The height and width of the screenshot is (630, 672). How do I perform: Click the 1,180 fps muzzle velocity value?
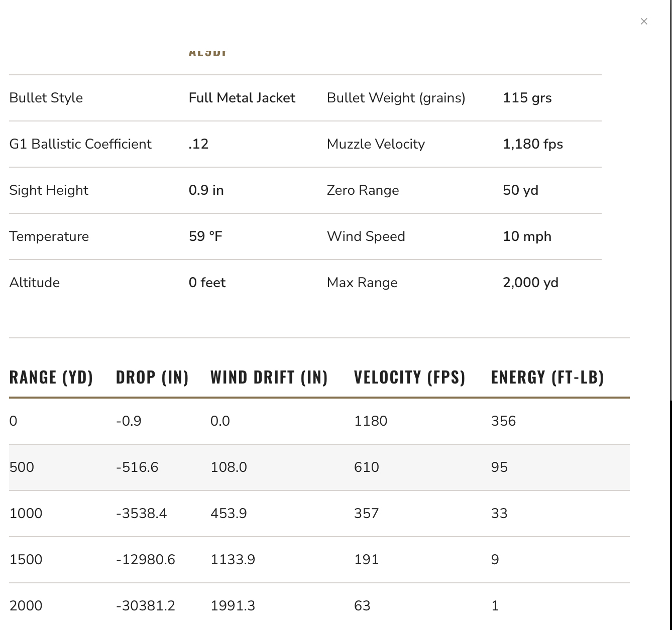pos(532,144)
